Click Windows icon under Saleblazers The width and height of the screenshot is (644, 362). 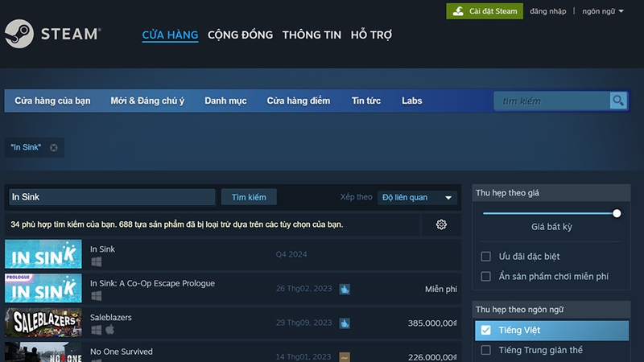click(96, 330)
